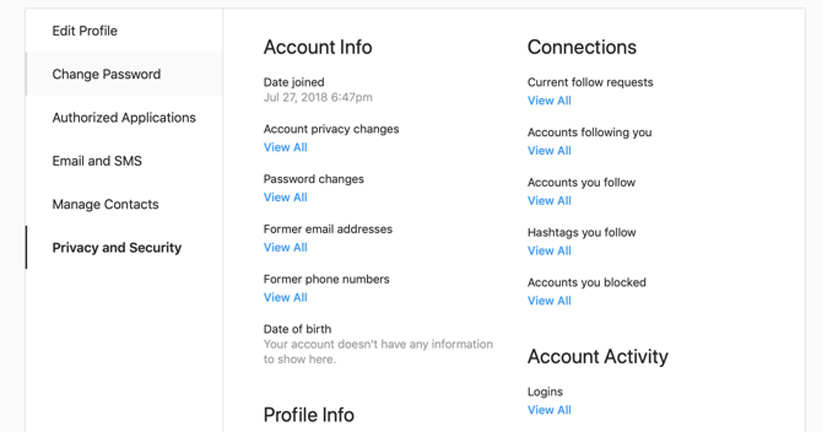Click the Profile Info heading
This screenshot has width=822, height=432.
(308, 414)
